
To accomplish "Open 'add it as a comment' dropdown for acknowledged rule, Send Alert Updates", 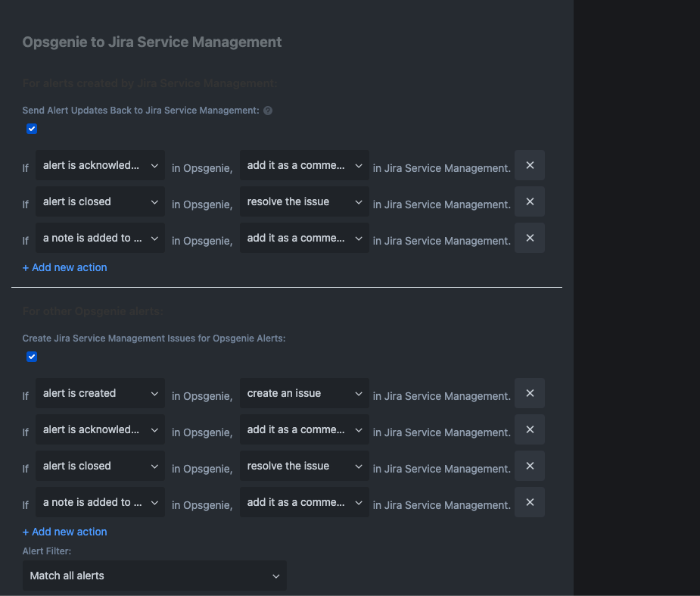I will (x=304, y=165).
